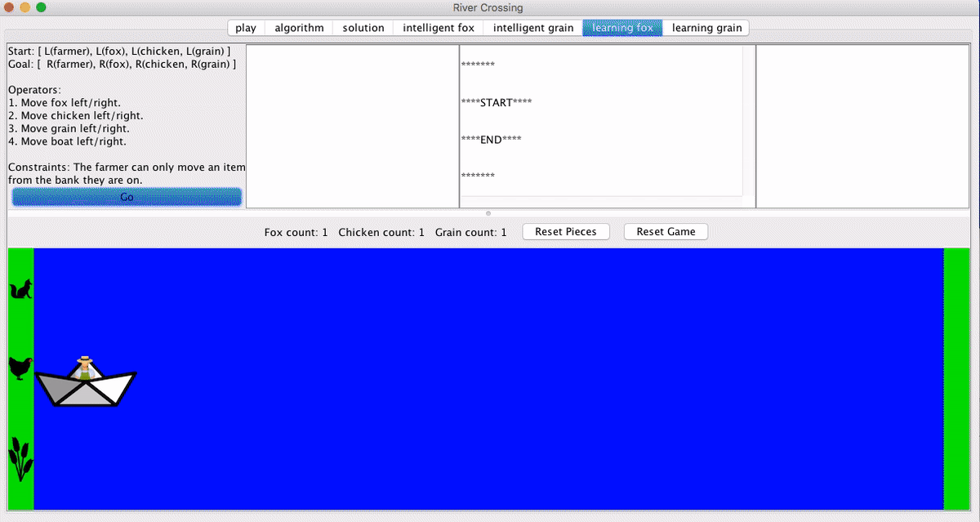Switch to the play tab

(245, 28)
